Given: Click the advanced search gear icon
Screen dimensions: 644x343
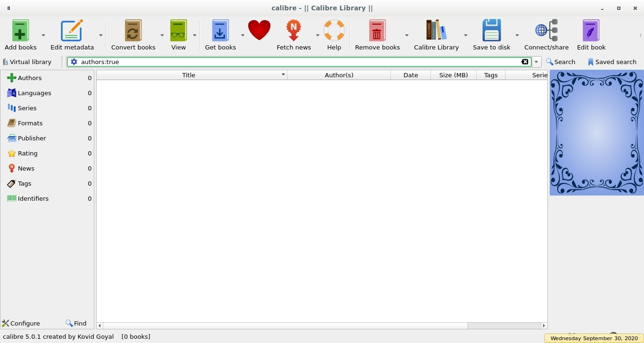Looking at the screenshot, I should click(x=74, y=62).
